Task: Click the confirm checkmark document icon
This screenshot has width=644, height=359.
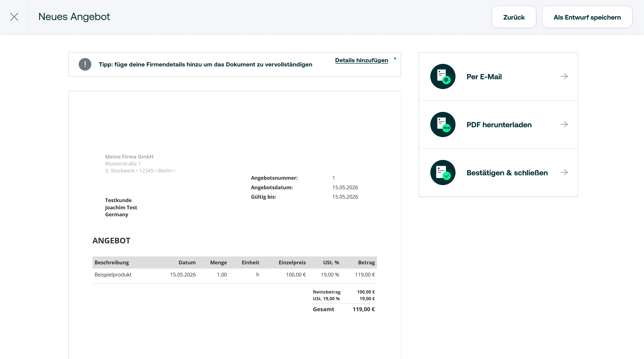Action: click(x=443, y=172)
